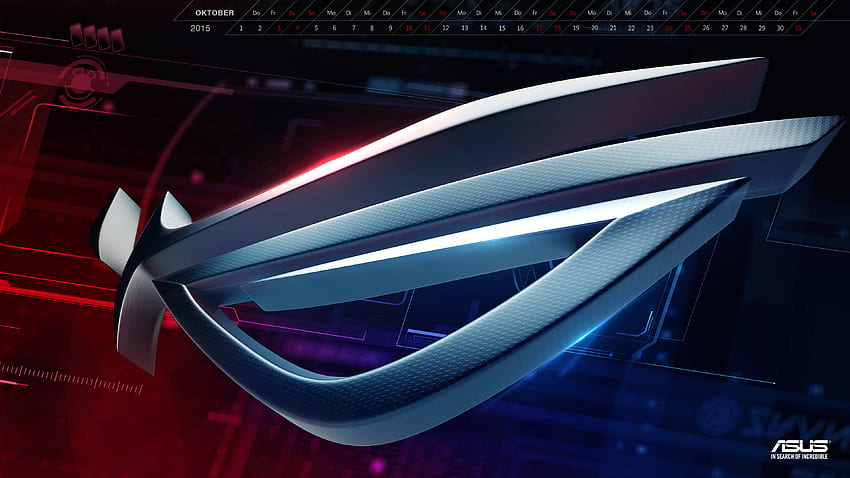Viewport: 850px width, 478px height.
Task: Select date 2 in the calendar
Action: 260,28
